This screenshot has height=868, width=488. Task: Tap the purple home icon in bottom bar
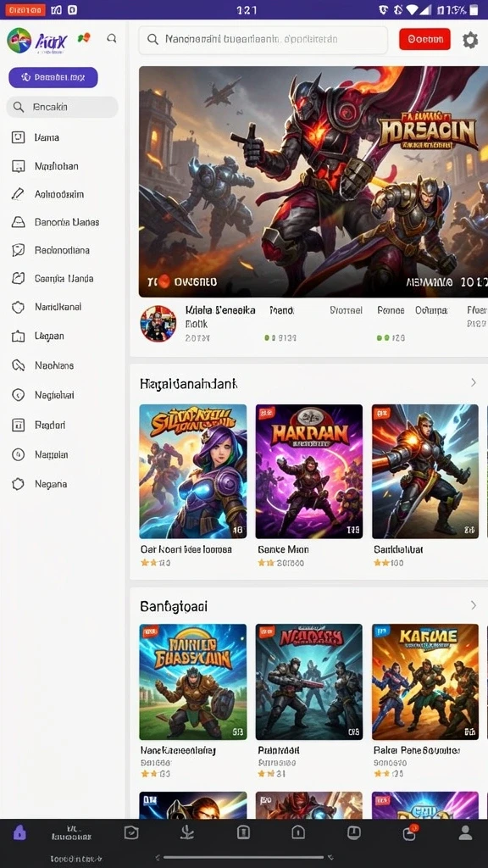pos(19,832)
